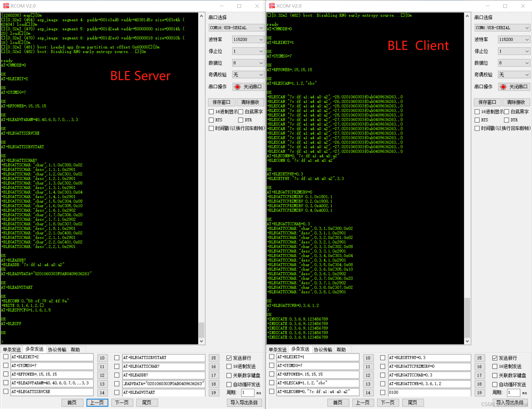The image size is (532, 409).
Task: Toggle 16进制显示 checkbox in left window
Action: click(x=211, y=112)
